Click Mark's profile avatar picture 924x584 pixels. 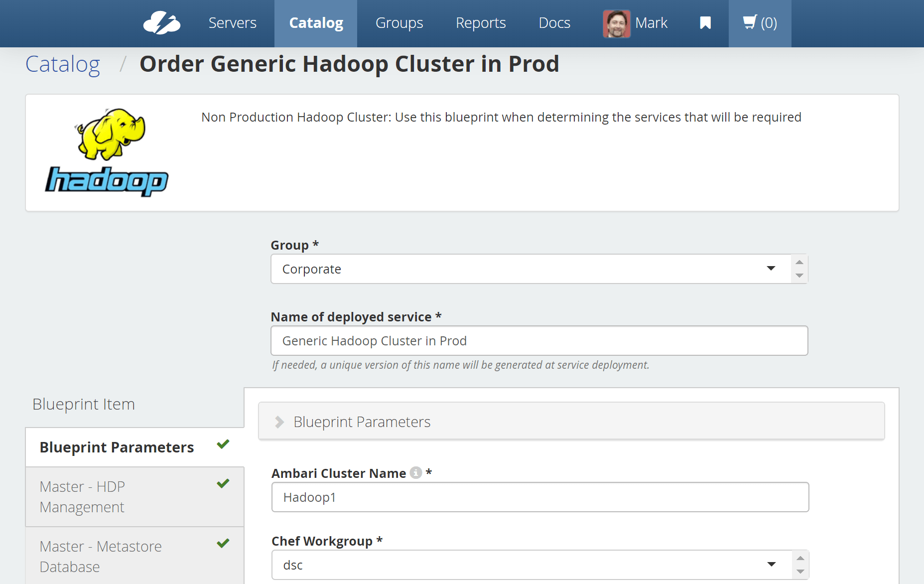617,23
